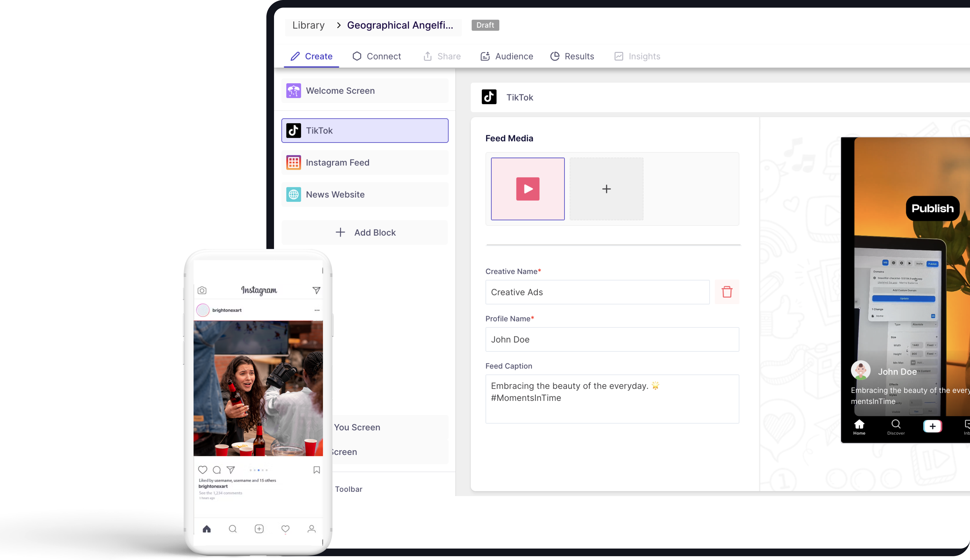970x560 pixels.
Task: Click the Add Block button
Action: (x=365, y=232)
